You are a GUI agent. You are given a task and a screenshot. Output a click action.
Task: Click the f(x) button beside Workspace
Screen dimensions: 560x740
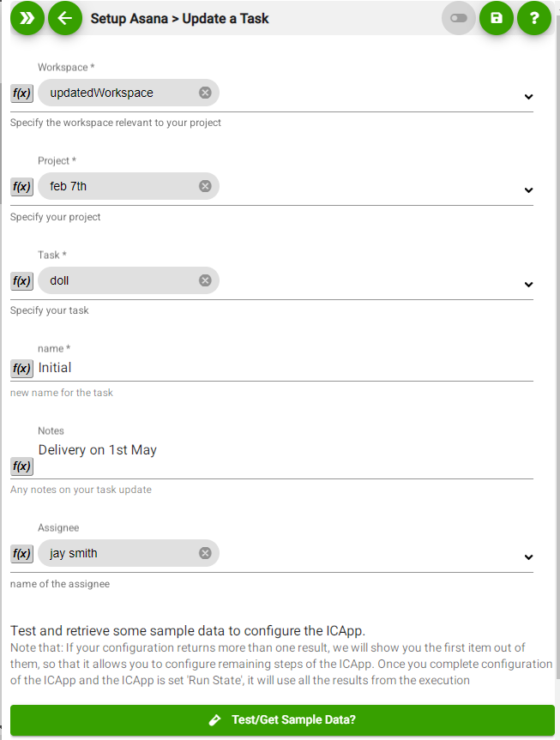(x=21, y=93)
